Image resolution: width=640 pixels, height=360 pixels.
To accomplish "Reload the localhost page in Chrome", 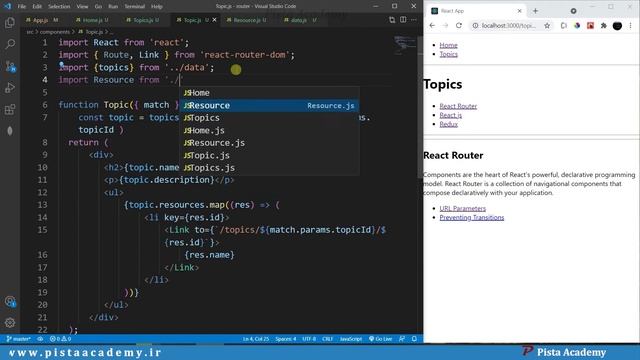I will 459,25.
